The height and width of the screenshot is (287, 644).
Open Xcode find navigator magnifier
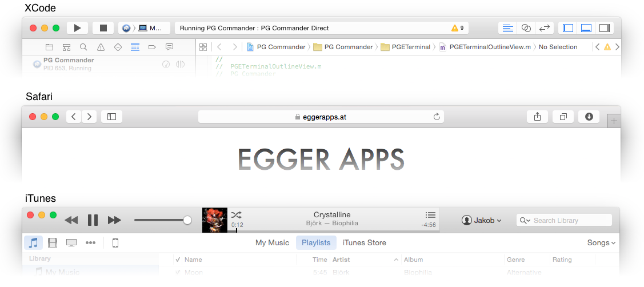pyautogui.click(x=83, y=47)
